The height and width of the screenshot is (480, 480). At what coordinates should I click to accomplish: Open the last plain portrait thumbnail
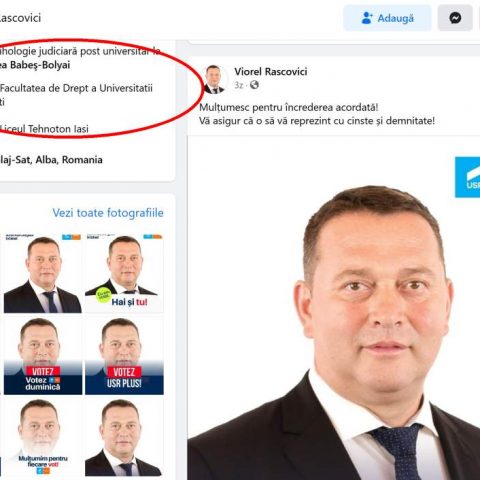tap(124, 437)
